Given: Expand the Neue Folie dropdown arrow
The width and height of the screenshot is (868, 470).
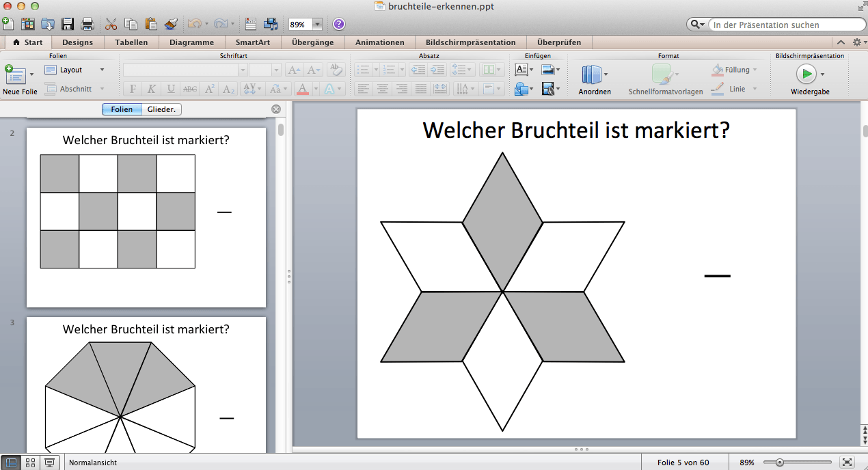Looking at the screenshot, I should pos(31,74).
